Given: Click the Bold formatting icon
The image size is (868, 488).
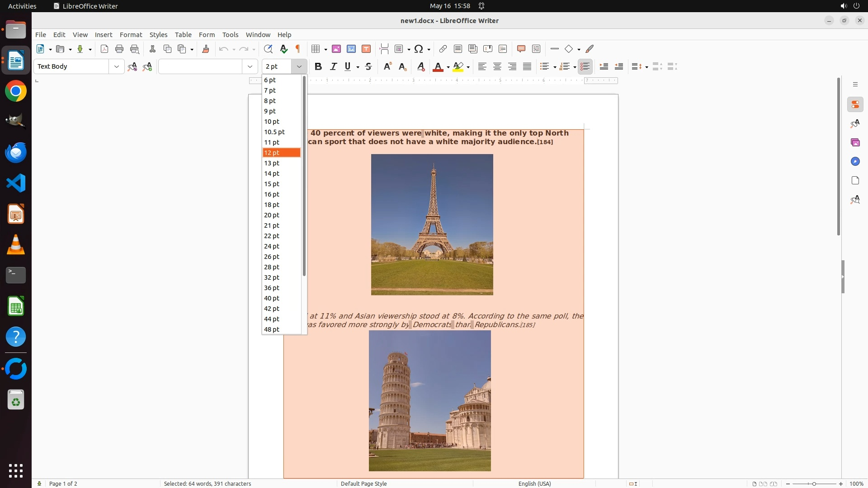Looking at the screenshot, I should pos(318,67).
